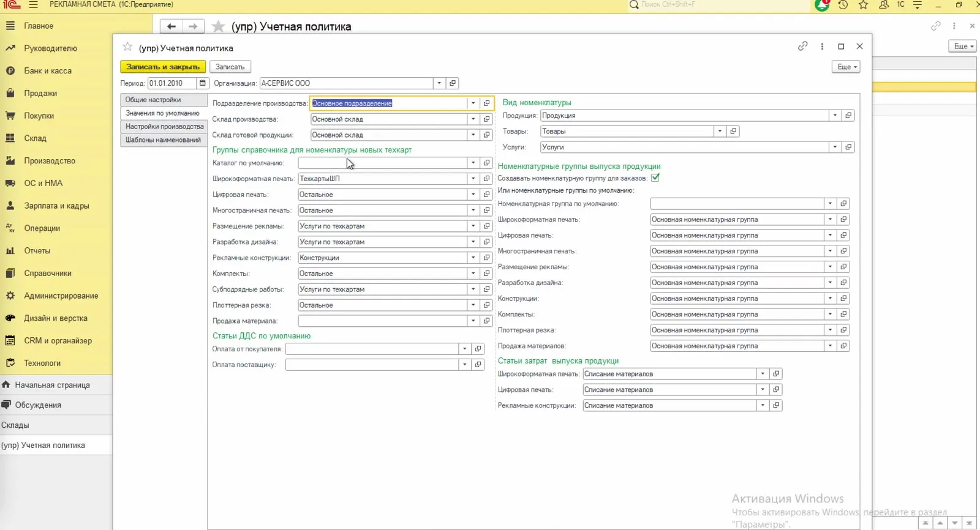Open main hamburger menu in title bar
980x530 pixels.
pyautogui.click(x=33, y=5)
